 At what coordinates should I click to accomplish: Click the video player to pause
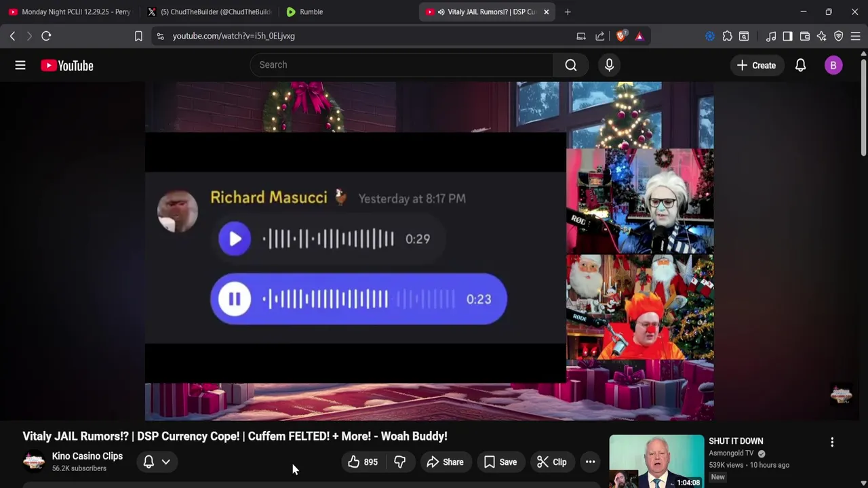pyautogui.click(x=429, y=251)
